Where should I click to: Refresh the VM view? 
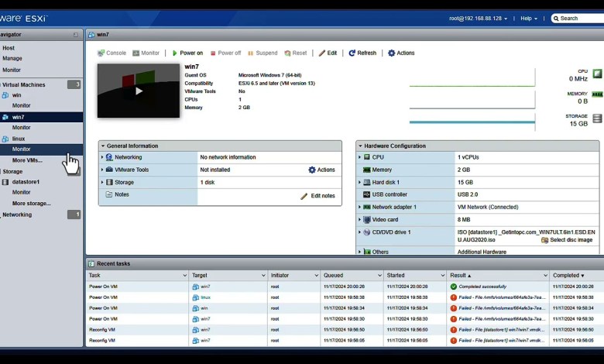(362, 53)
